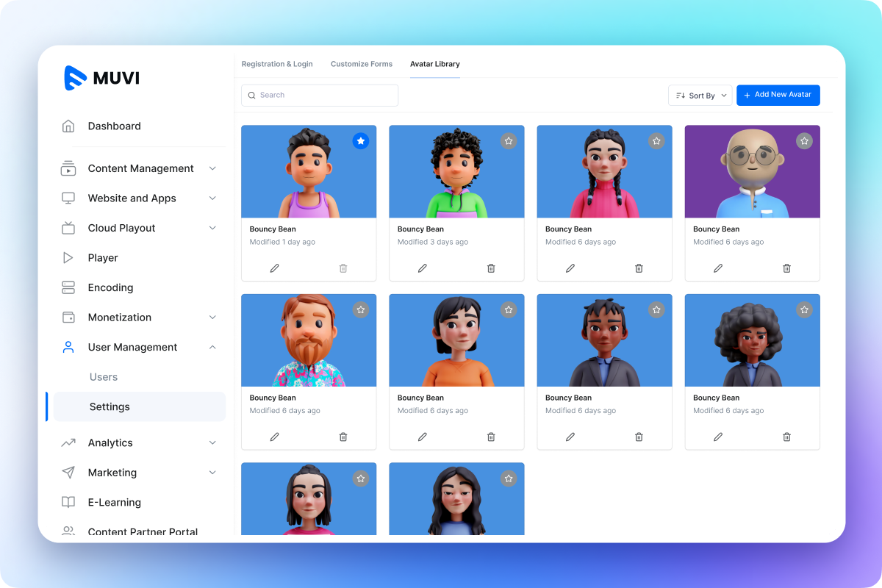Delete the afro-haired woman avatar
This screenshot has height=588, width=882.
tap(786, 437)
